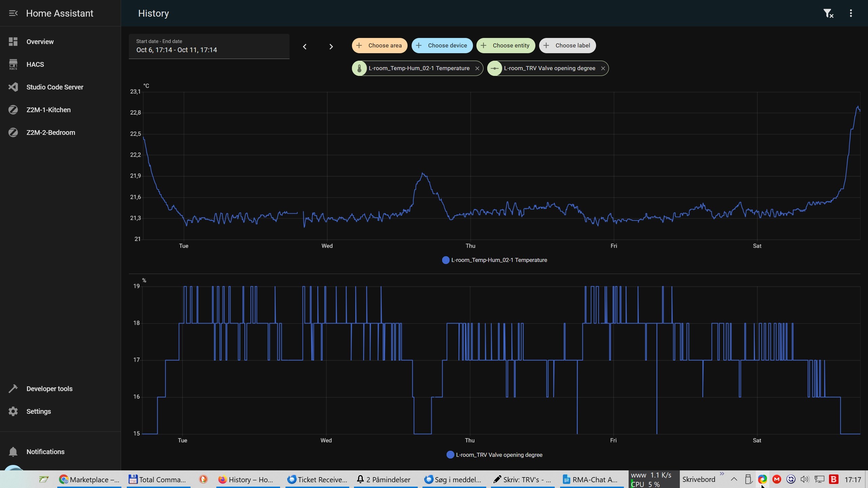
Task: Remove L-room_TRV Valve opening degree chip
Action: 603,68
